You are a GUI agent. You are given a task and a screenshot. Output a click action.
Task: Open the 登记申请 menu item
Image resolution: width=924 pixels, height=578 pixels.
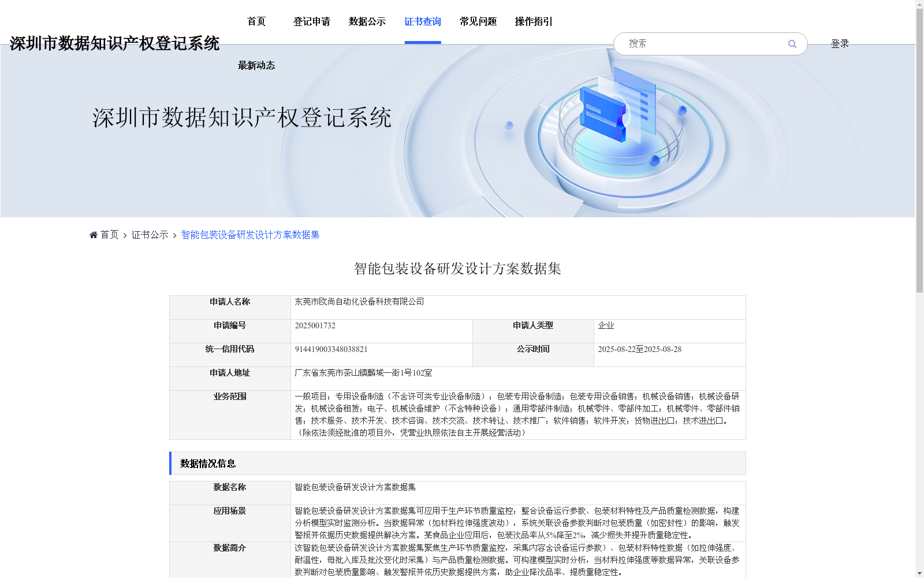coord(312,21)
